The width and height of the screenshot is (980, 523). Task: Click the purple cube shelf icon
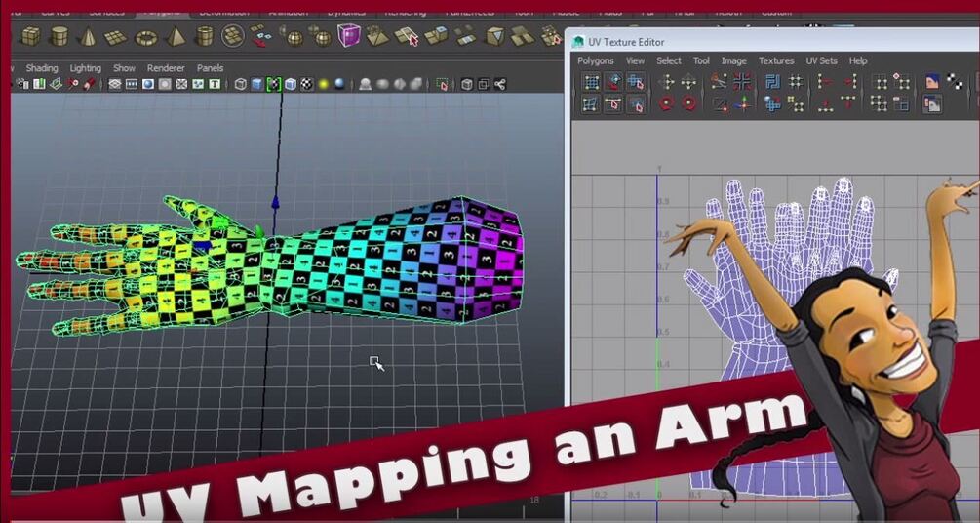coord(349,35)
